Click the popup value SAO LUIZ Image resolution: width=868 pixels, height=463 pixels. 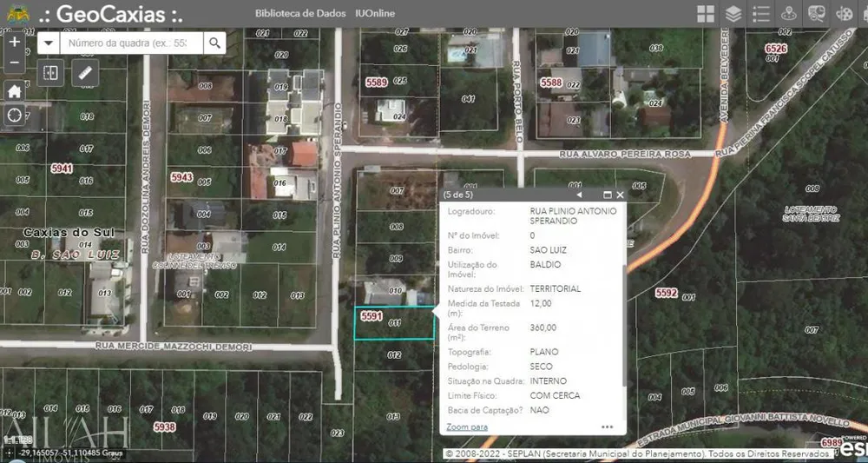548,250
